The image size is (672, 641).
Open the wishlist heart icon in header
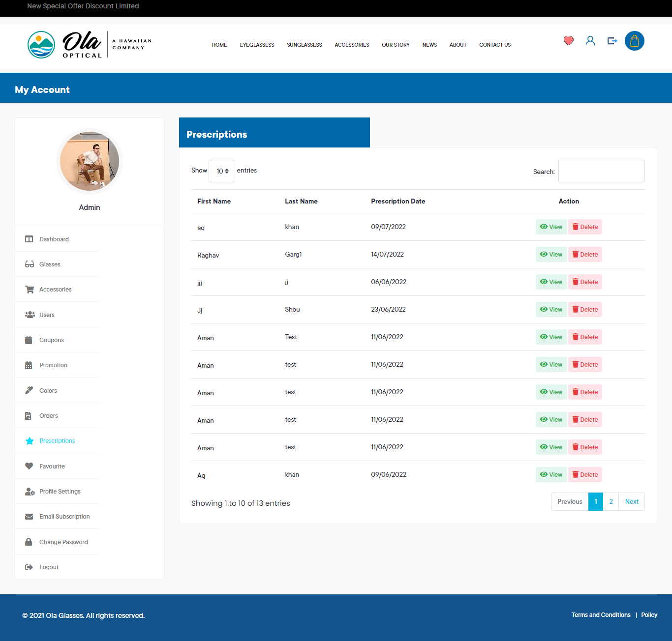click(569, 41)
